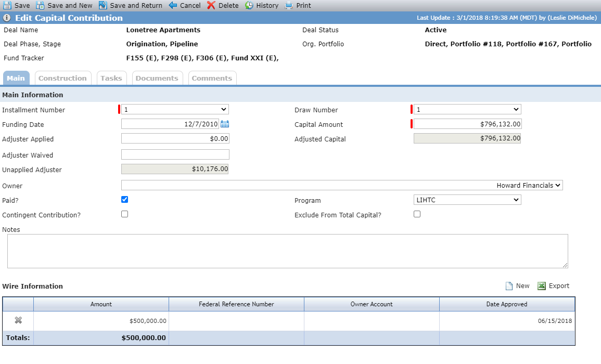
Task: Click the Save and Return label
Action: (136, 5)
